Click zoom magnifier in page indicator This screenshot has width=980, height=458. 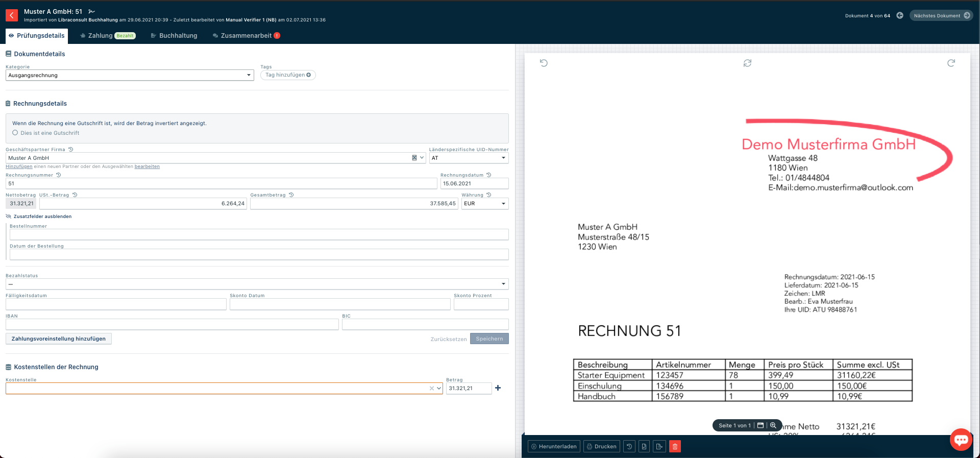(x=773, y=425)
